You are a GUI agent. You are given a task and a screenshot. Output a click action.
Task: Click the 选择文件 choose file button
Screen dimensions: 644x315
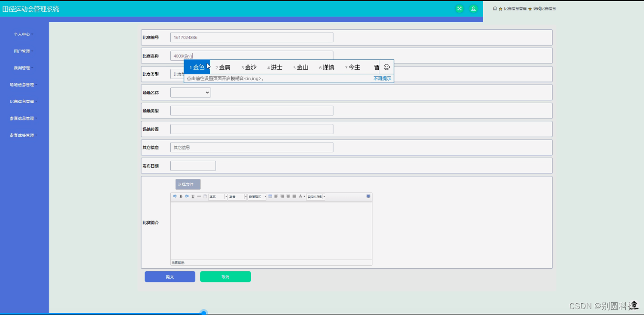(x=188, y=184)
